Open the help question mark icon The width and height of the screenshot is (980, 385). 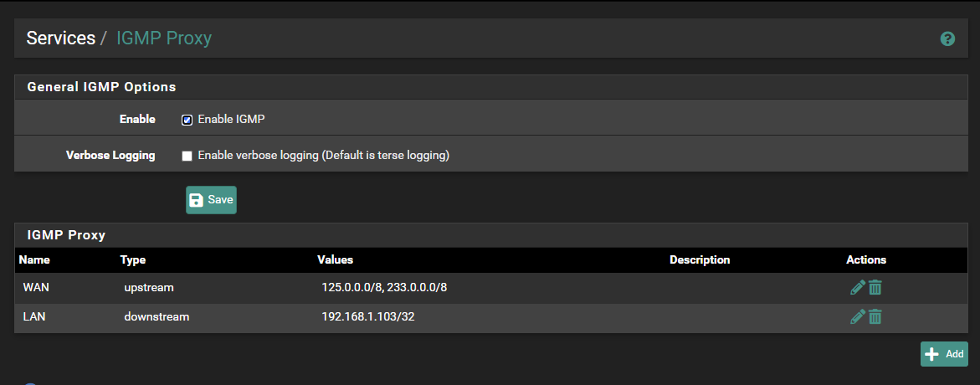pyautogui.click(x=947, y=38)
